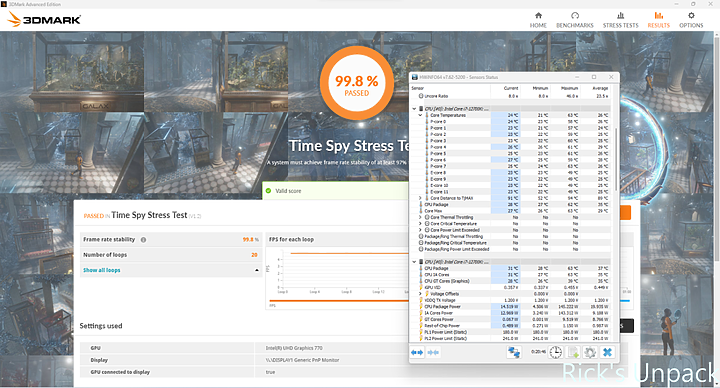Click the Average column header
The width and height of the screenshot is (720, 388).
coord(595,88)
